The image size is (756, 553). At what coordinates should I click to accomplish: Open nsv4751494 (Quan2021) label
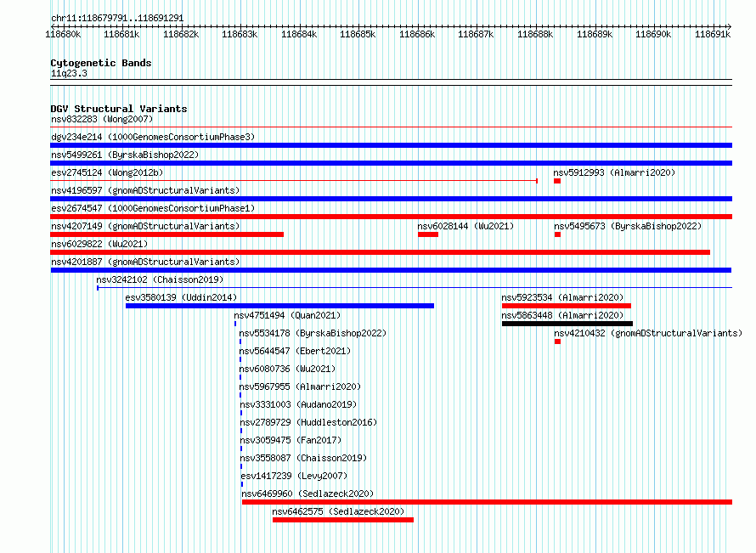[x=287, y=315]
